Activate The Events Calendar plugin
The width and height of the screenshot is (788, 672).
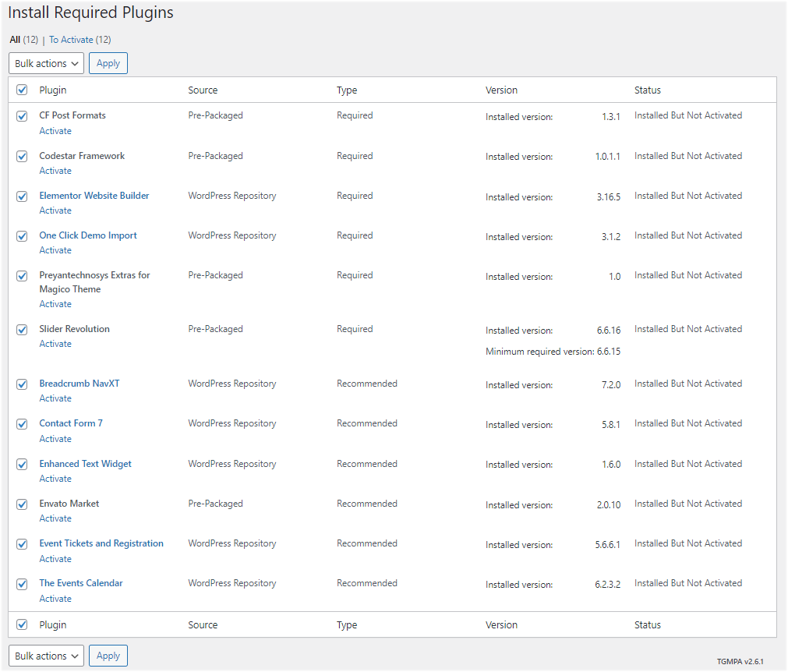tap(55, 599)
